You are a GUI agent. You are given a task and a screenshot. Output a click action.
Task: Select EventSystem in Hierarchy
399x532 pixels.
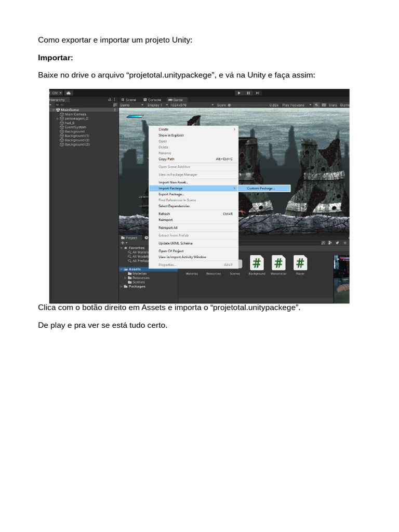[x=75, y=127]
